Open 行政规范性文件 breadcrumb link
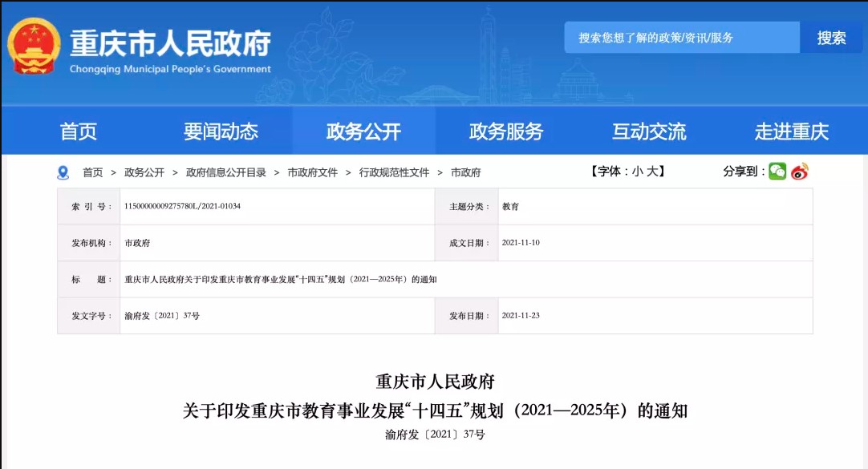This screenshot has height=469, width=868. tap(394, 172)
